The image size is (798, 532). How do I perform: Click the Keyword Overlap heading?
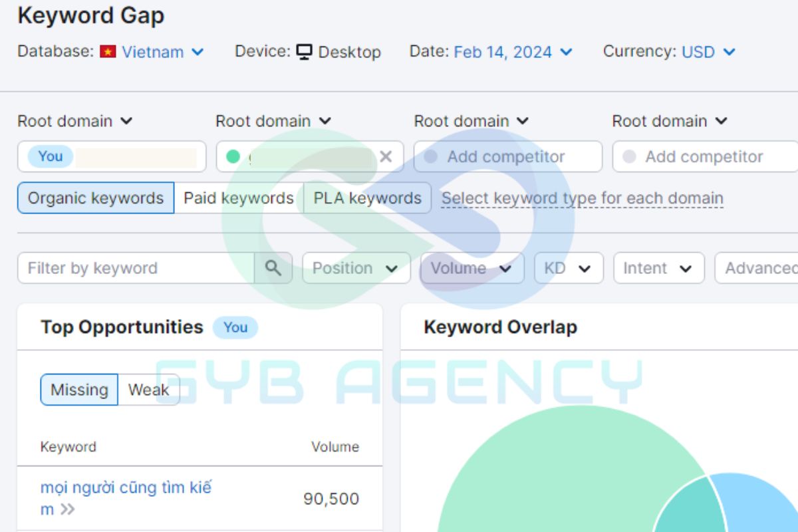(x=500, y=327)
